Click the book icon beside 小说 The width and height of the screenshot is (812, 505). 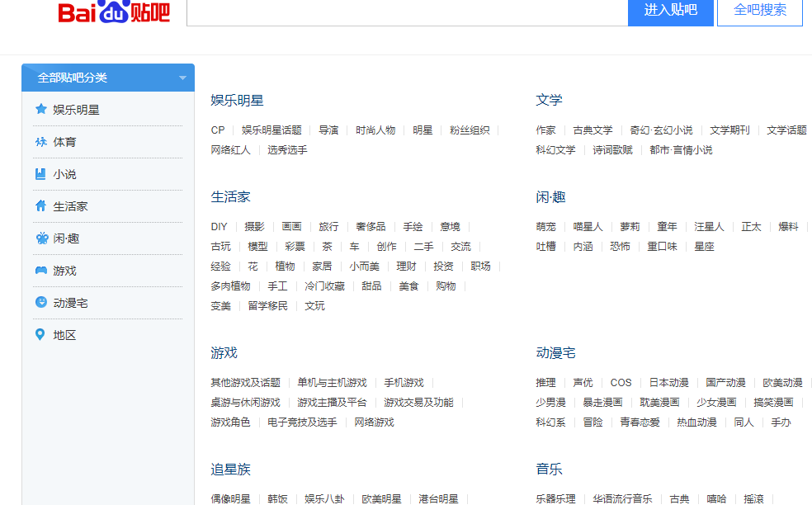(40, 174)
